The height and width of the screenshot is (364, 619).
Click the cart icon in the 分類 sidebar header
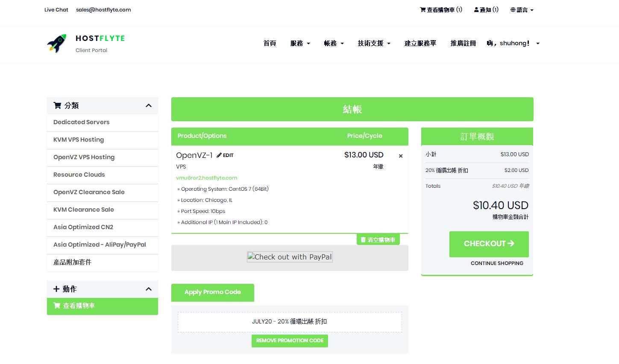click(57, 105)
